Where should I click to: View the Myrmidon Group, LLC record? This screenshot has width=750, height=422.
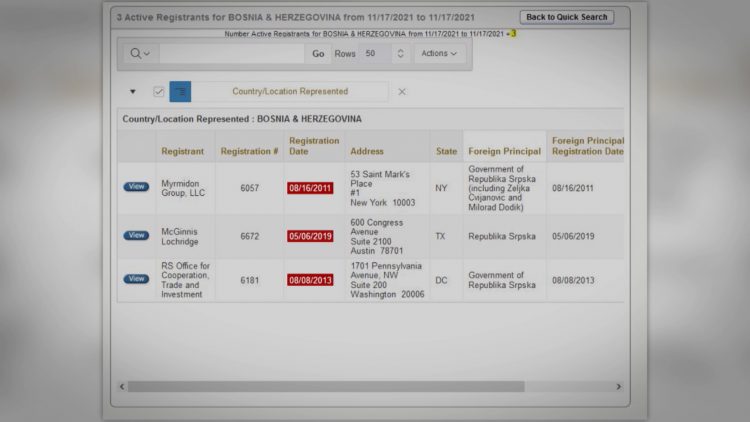pos(136,187)
